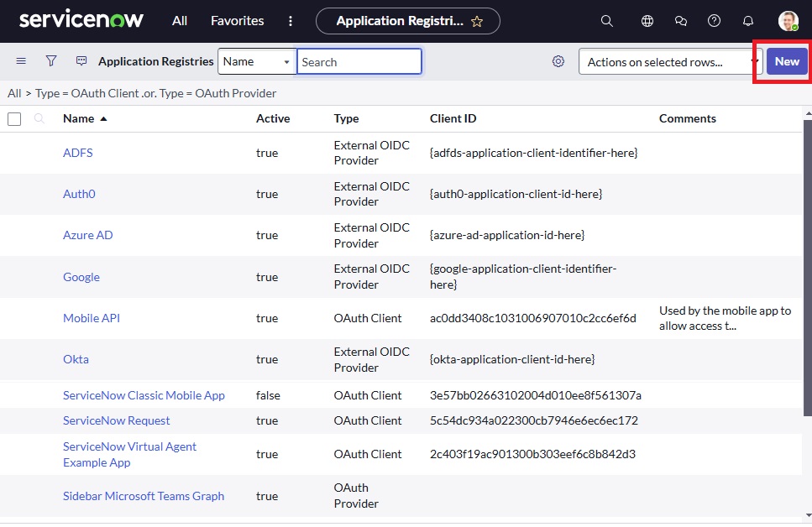Image resolution: width=812 pixels, height=527 pixels.
Task: Click the gear personalize list icon
Action: coord(558,61)
